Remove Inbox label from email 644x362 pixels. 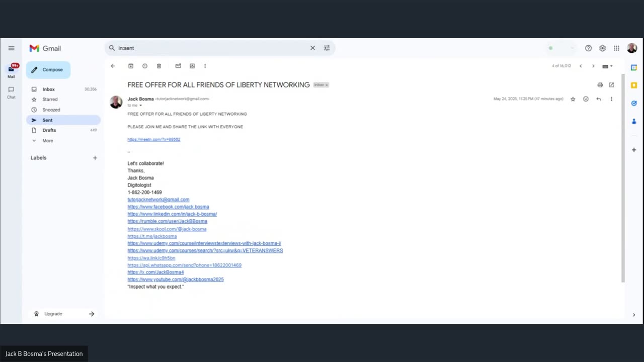coord(327,85)
